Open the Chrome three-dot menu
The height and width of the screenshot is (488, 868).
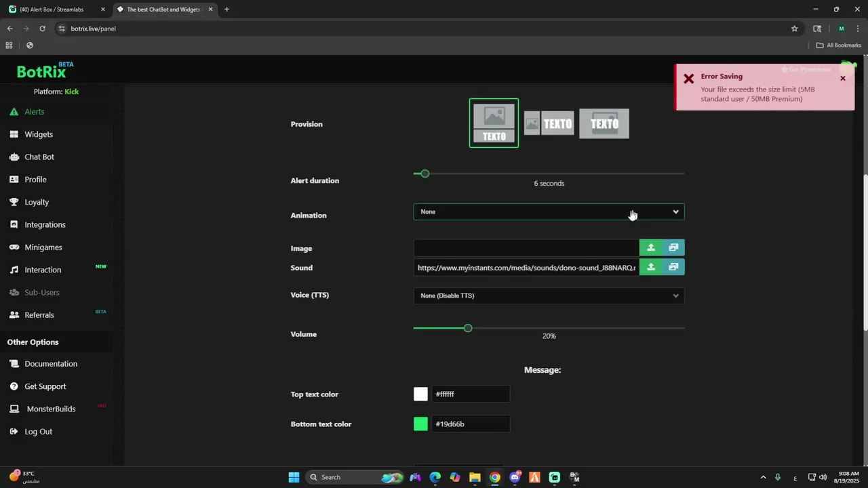[859, 28]
